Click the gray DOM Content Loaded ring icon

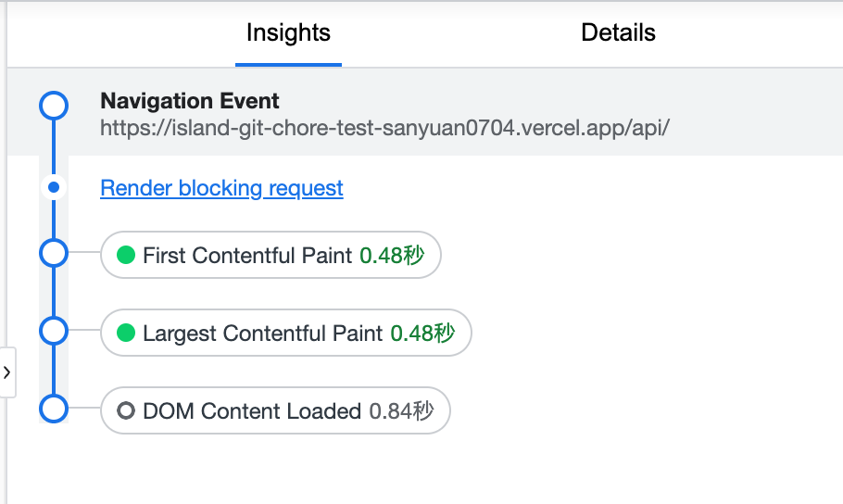pos(126,411)
